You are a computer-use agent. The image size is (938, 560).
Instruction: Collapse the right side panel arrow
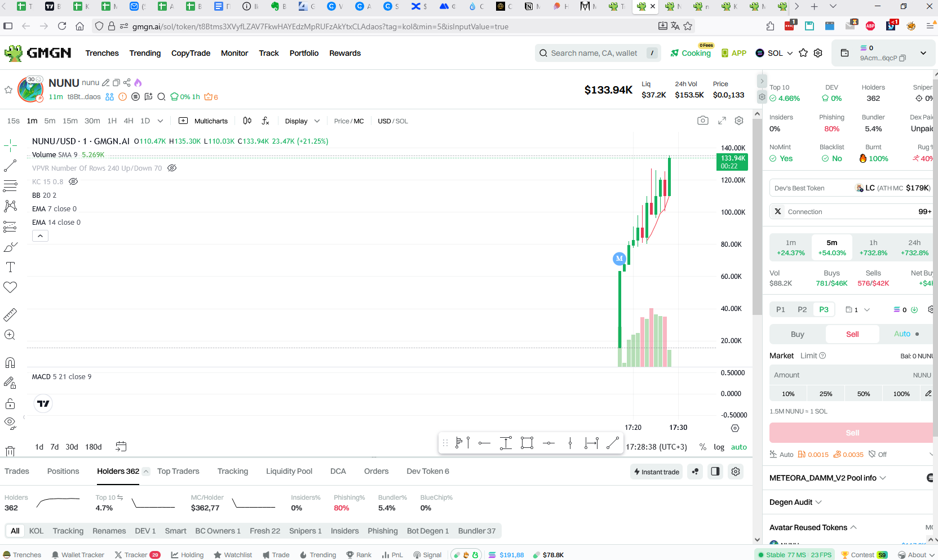click(762, 81)
